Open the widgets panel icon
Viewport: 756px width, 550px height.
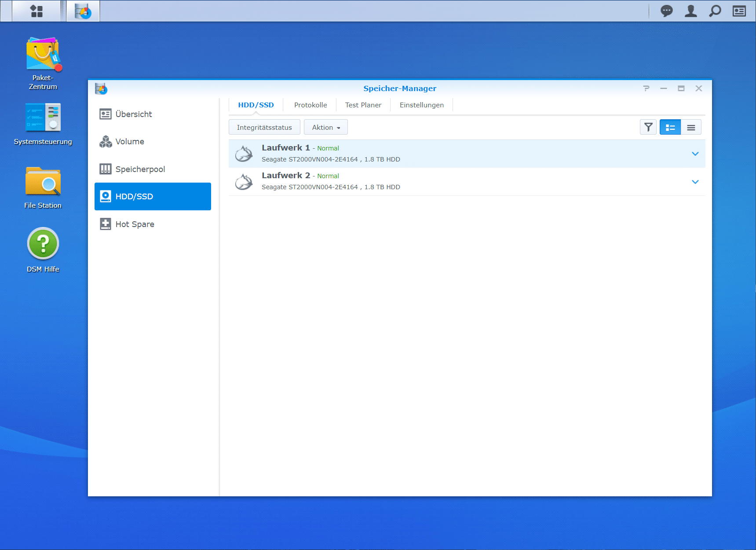coord(739,11)
